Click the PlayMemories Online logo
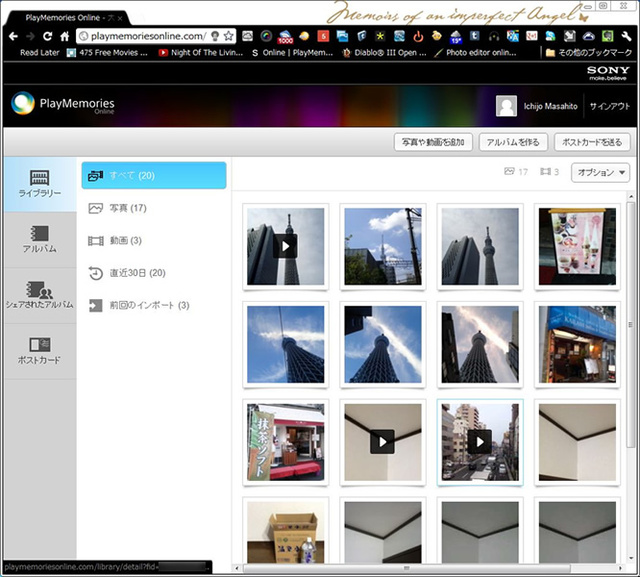Screen dimensions: 640x577 click(x=63, y=105)
